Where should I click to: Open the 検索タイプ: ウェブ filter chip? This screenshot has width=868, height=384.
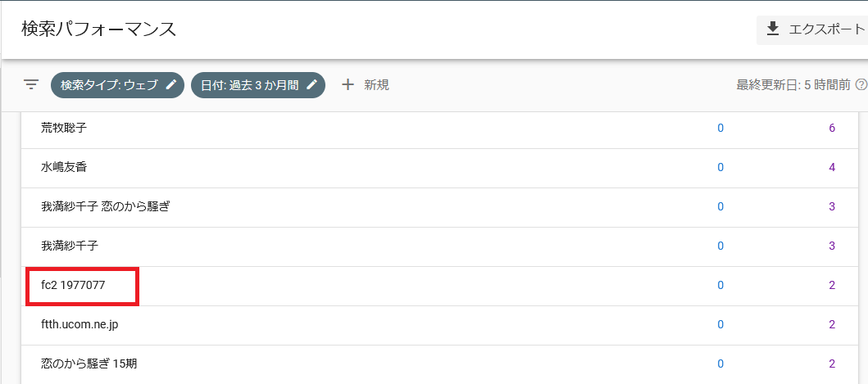pyautogui.click(x=117, y=84)
